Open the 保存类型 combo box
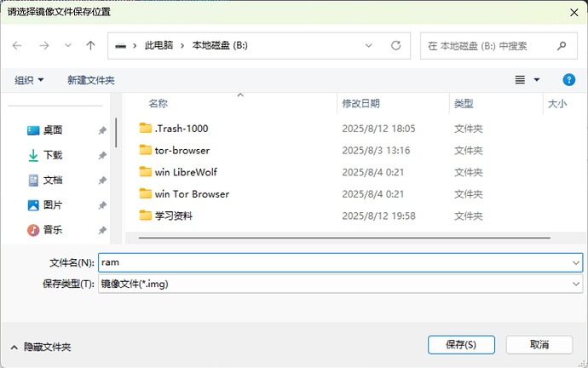The width and height of the screenshot is (588, 368). click(x=341, y=284)
